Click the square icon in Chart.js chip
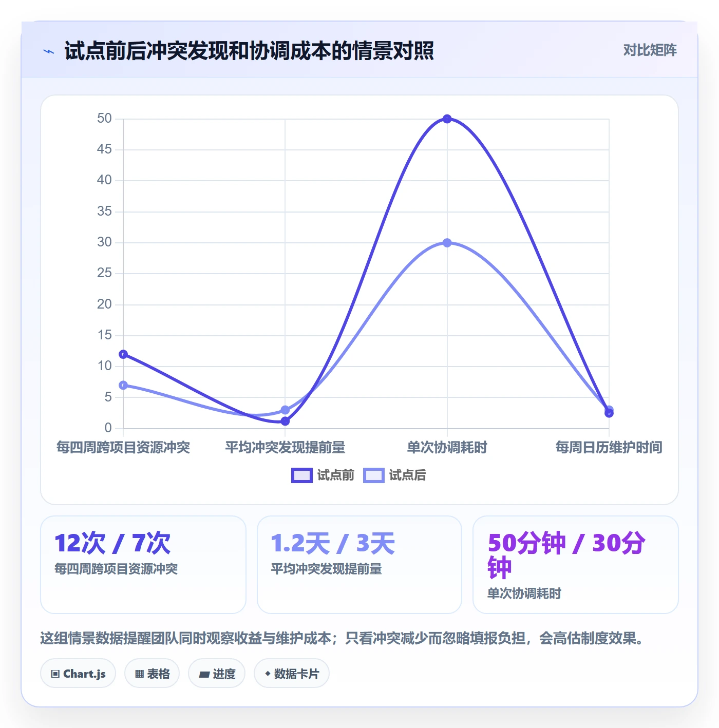The image size is (719, 728). pyautogui.click(x=55, y=674)
